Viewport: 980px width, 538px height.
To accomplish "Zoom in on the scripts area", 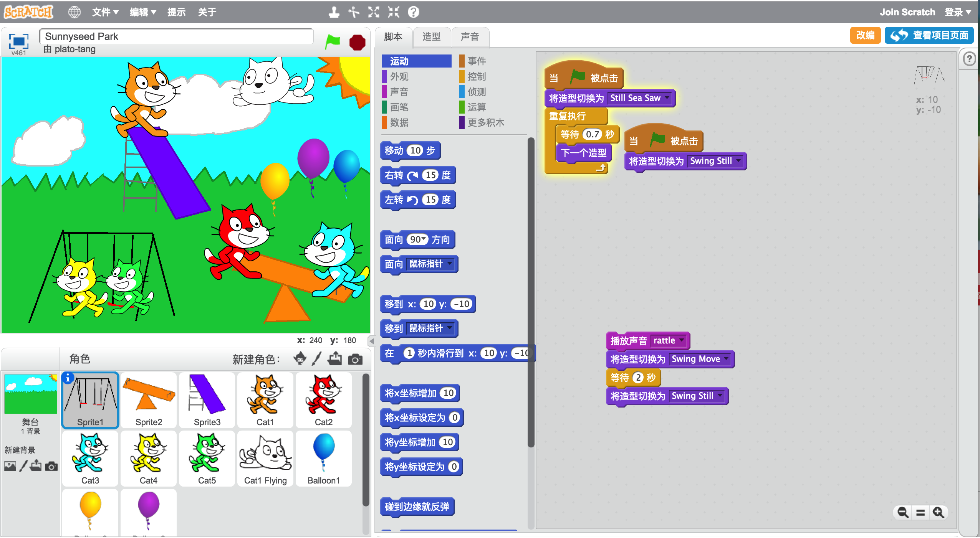I will [x=938, y=512].
